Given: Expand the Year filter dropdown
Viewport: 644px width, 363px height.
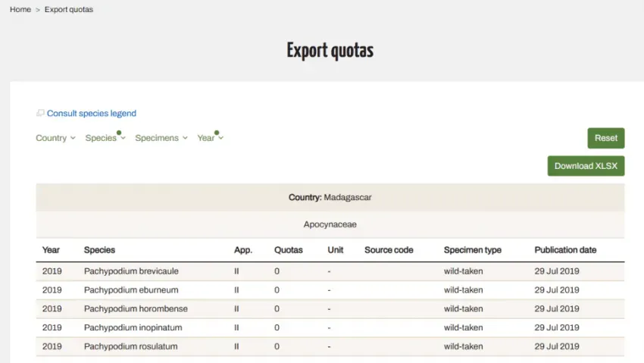Looking at the screenshot, I should pos(210,138).
